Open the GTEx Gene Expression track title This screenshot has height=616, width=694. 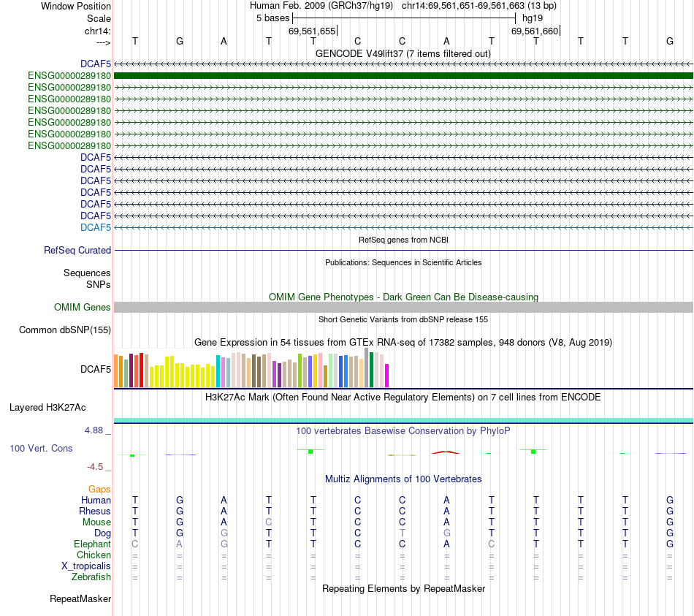tap(403, 342)
